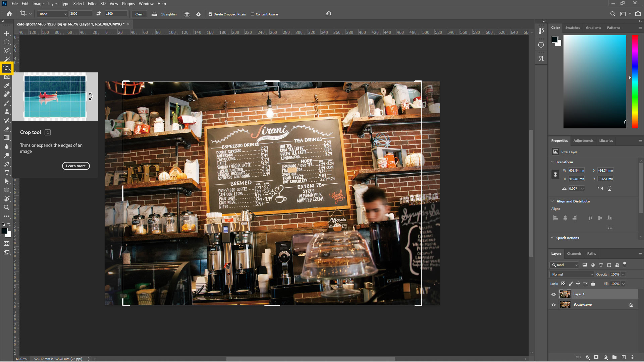Select the Ellipse shape tool
644x362 pixels.
tap(6, 190)
